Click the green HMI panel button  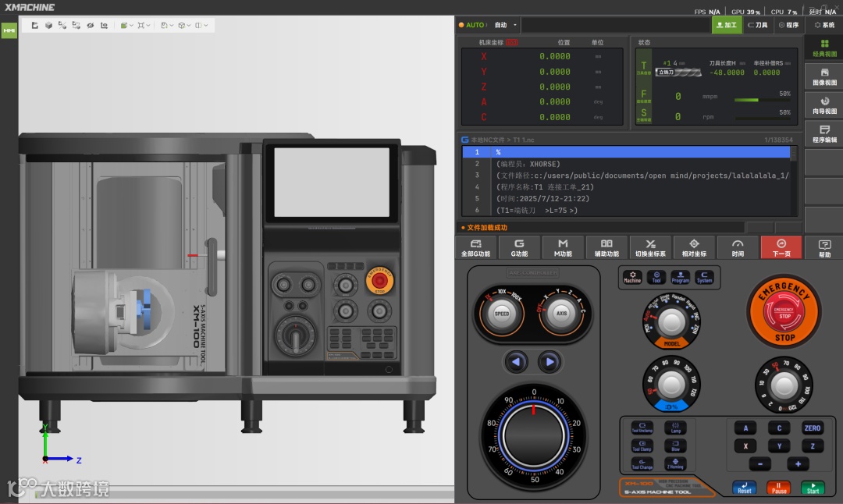pos(9,30)
